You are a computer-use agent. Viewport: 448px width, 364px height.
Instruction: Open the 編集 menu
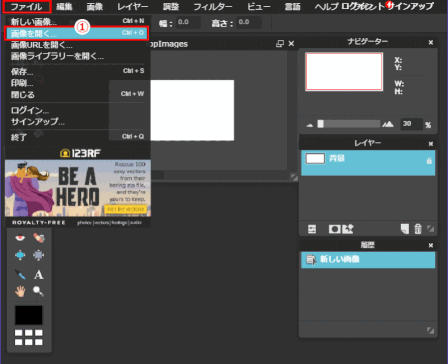(65, 7)
